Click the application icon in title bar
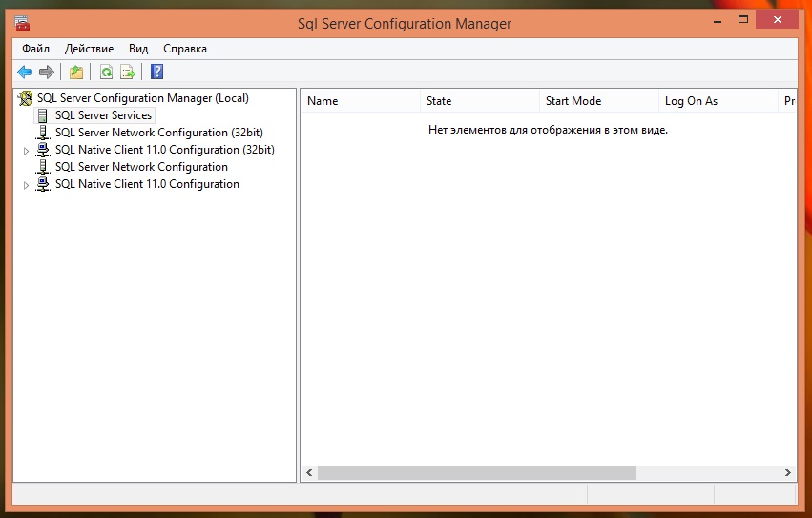The width and height of the screenshot is (812, 518). click(x=22, y=23)
